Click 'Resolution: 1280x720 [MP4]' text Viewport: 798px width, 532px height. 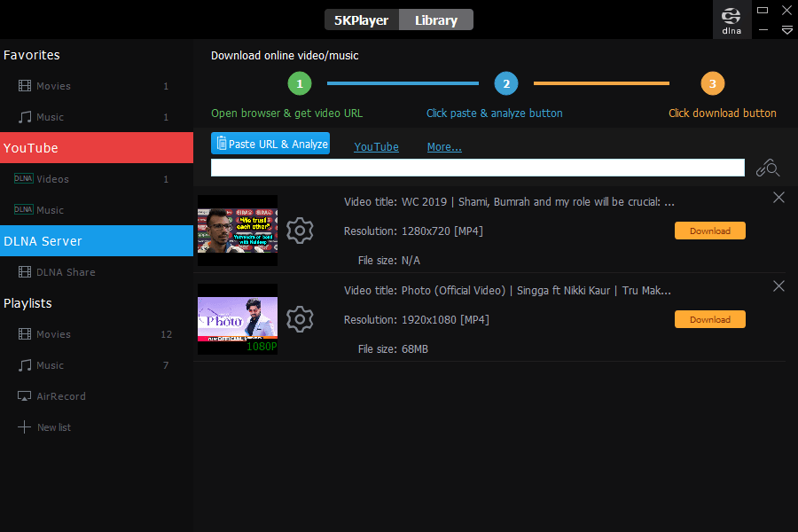tap(413, 231)
